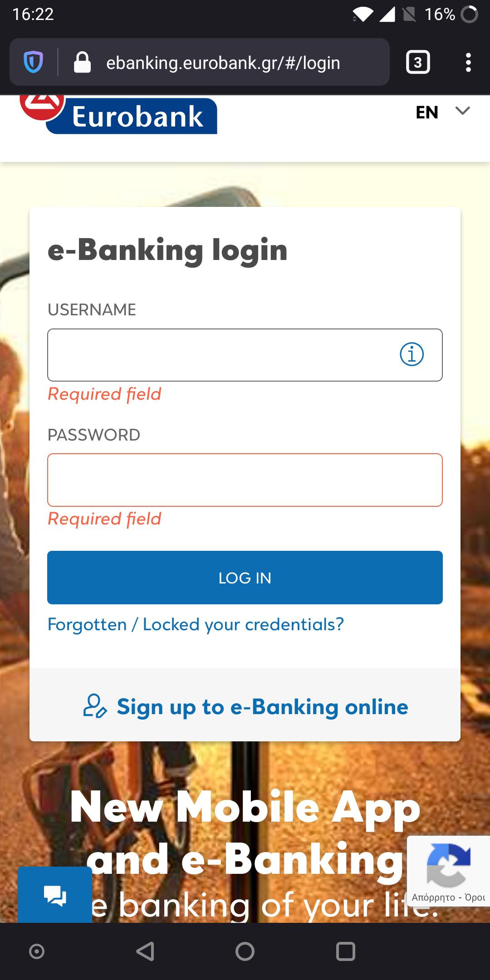
Task: Open Forgotten / Locked your credentials link
Action: [196, 624]
